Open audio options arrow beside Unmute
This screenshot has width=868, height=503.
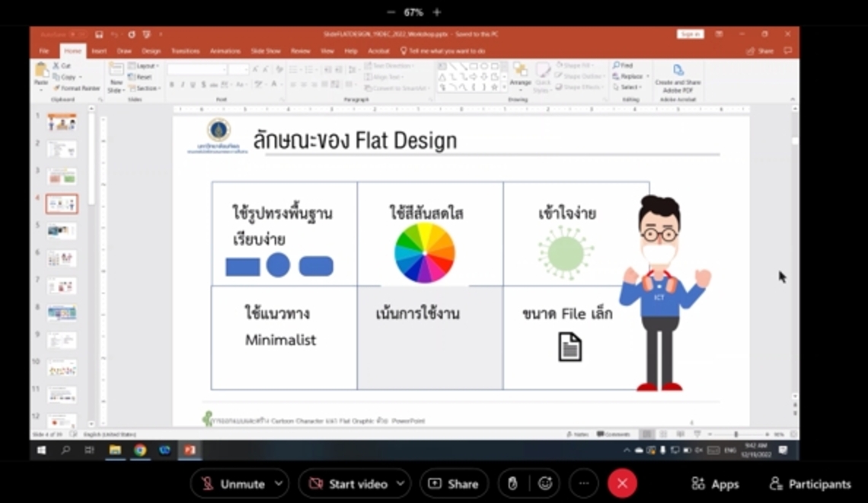tap(278, 484)
